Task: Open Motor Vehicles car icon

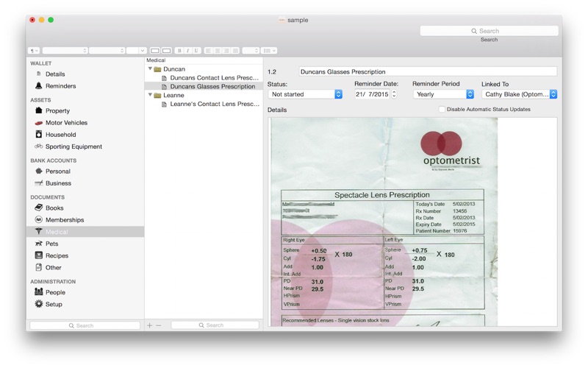Action: coord(39,123)
